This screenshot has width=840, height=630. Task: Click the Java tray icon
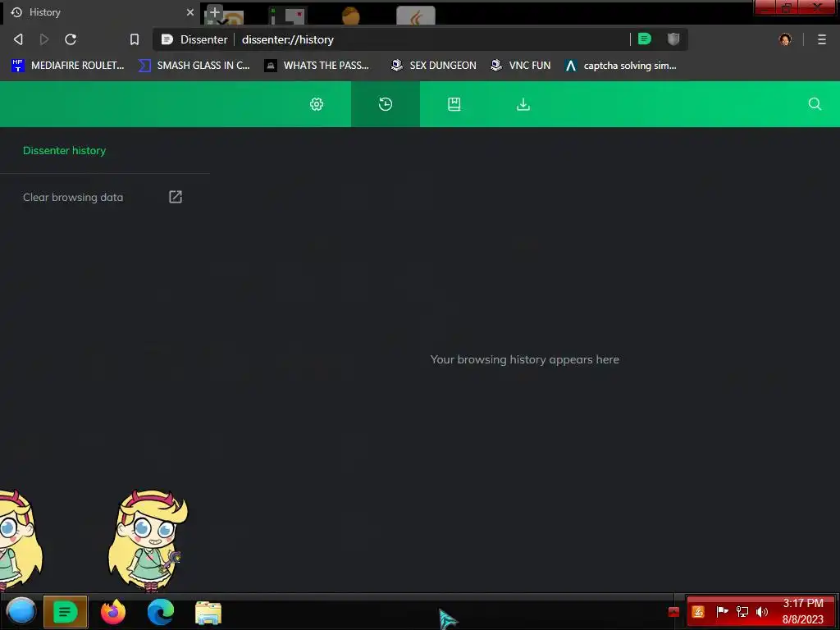point(698,611)
